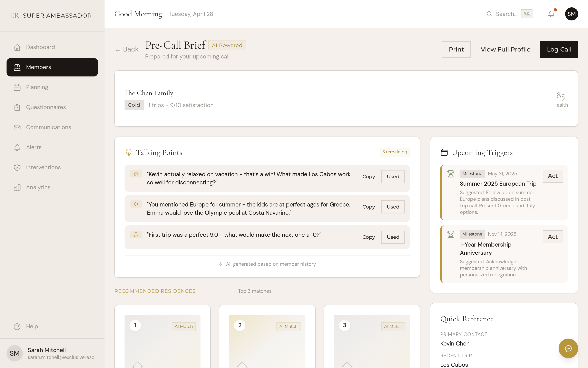The height and width of the screenshot is (368, 588).
Task: Click the Members people icon
Action: pos(17,67)
